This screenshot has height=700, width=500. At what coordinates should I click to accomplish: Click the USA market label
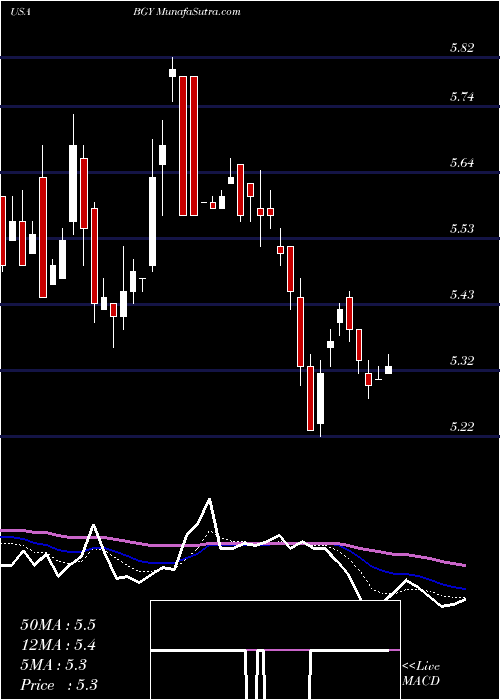point(20,12)
